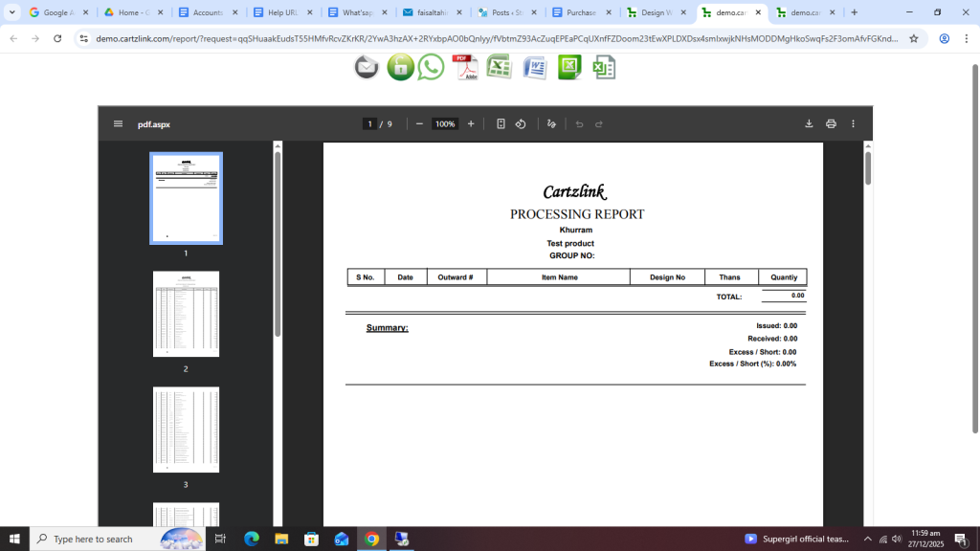Toggle fit to page view
The width and height of the screenshot is (980, 551).
tap(501, 124)
